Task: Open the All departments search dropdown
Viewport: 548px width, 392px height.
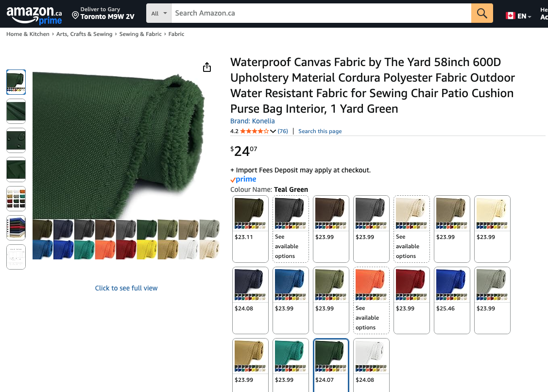Action: 159,13
